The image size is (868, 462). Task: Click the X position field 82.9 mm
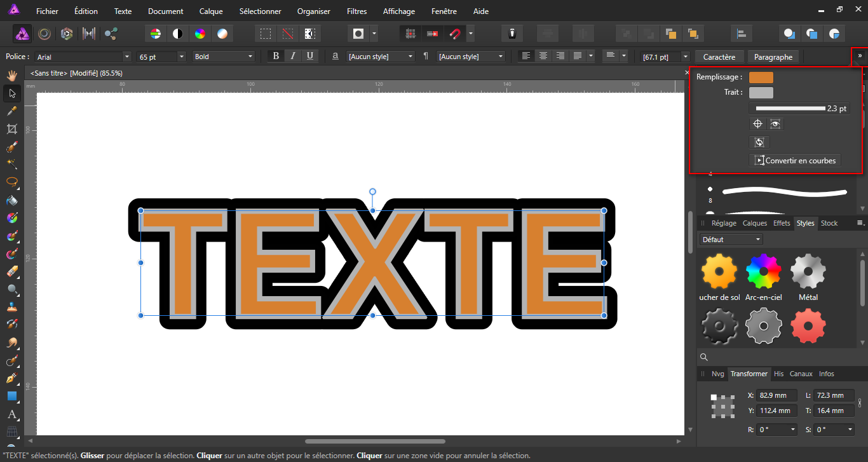pos(777,395)
